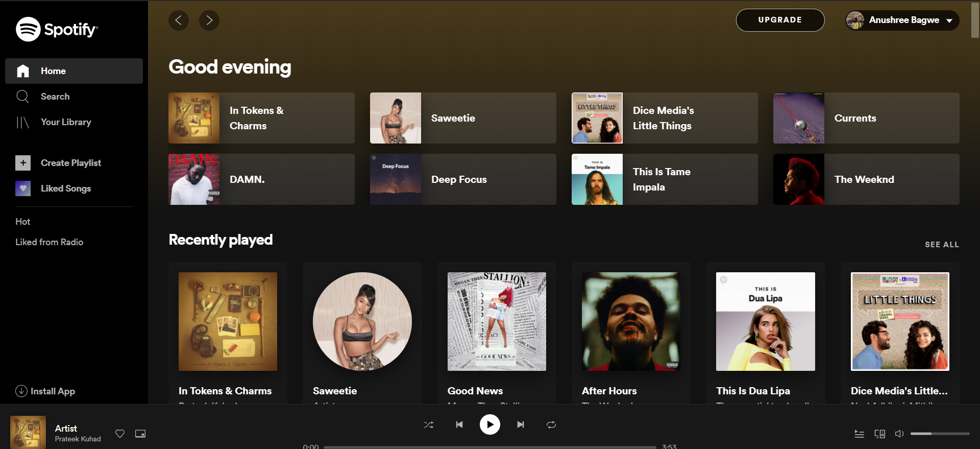Click the user profile avatar

(x=855, y=20)
